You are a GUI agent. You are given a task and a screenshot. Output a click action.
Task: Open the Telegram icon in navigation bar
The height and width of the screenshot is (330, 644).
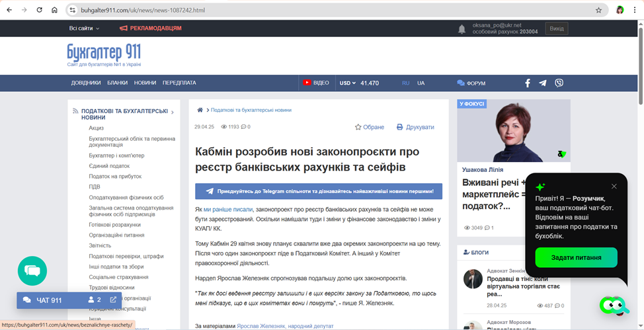pyautogui.click(x=543, y=83)
